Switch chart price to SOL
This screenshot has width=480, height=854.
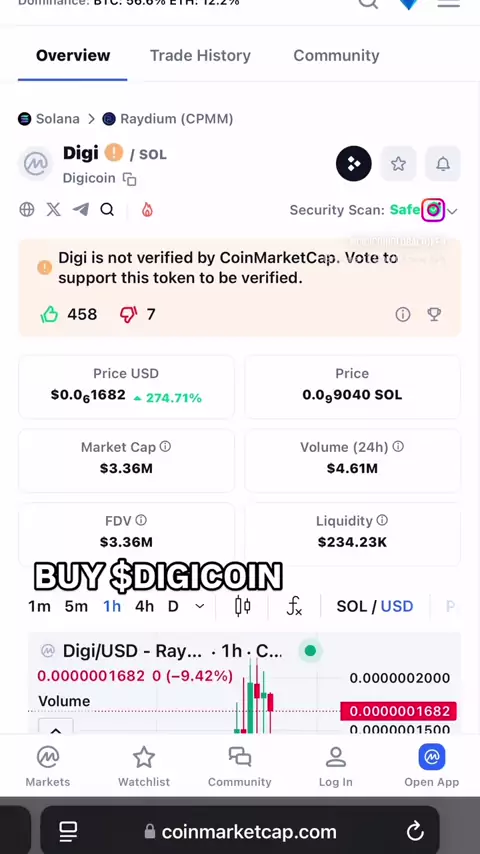[351, 606]
